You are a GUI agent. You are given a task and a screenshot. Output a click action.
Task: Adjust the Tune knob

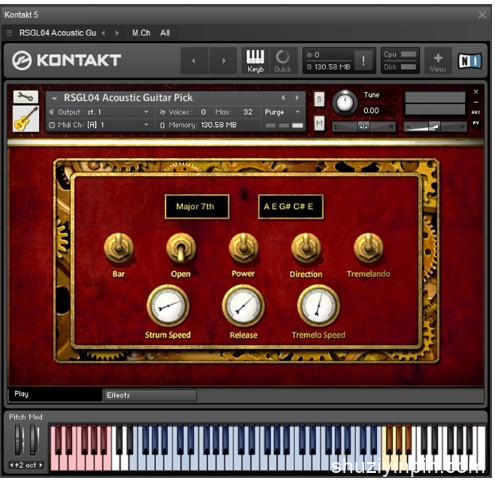coord(345,103)
